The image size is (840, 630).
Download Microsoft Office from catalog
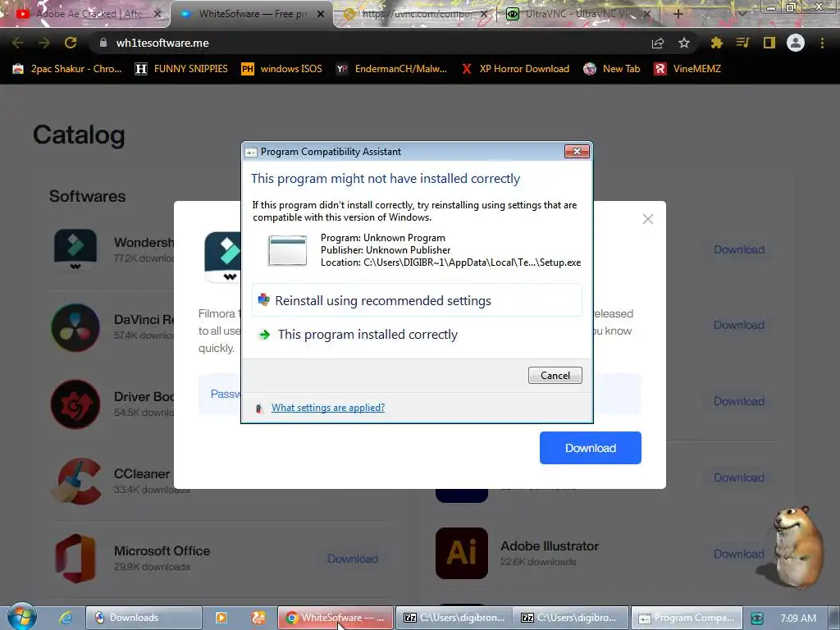[353, 559]
